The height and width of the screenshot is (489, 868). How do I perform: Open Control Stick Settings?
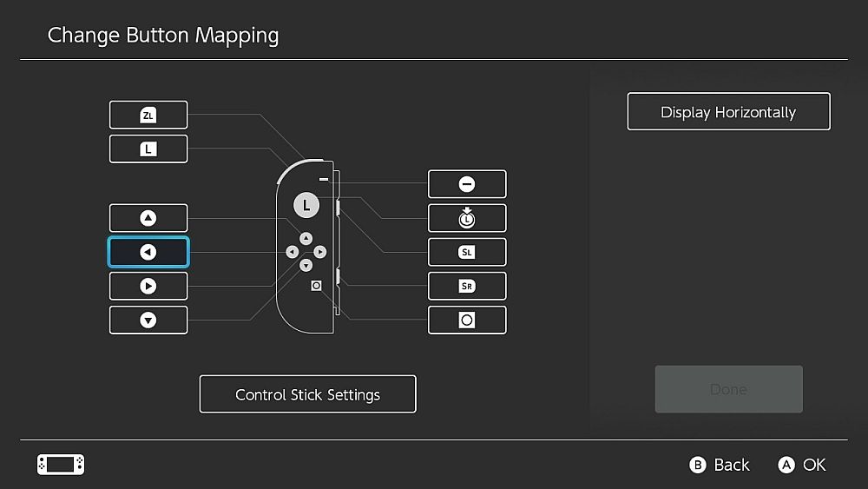pyautogui.click(x=307, y=394)
